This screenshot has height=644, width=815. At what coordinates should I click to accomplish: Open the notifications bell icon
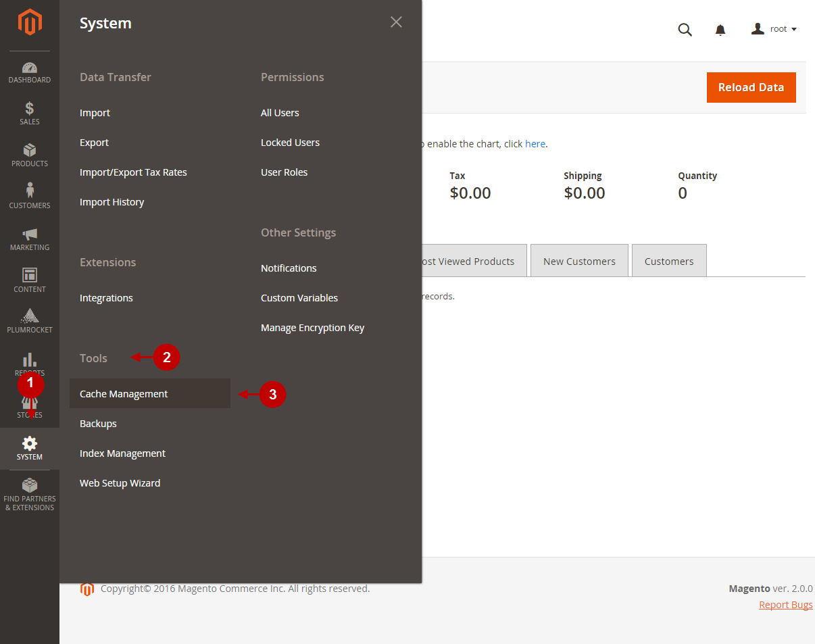(720, 30)
